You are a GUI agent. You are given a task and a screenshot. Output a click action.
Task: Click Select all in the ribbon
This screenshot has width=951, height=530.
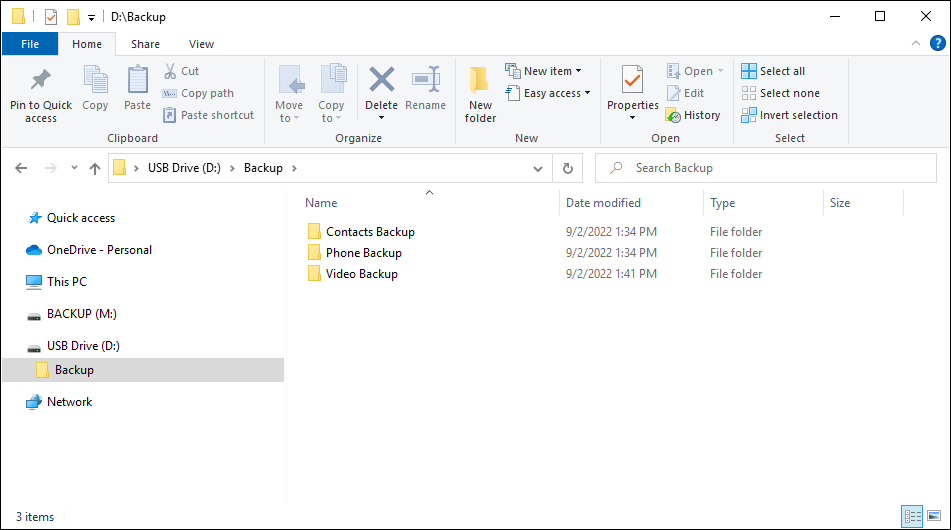[x=773, y=71]
